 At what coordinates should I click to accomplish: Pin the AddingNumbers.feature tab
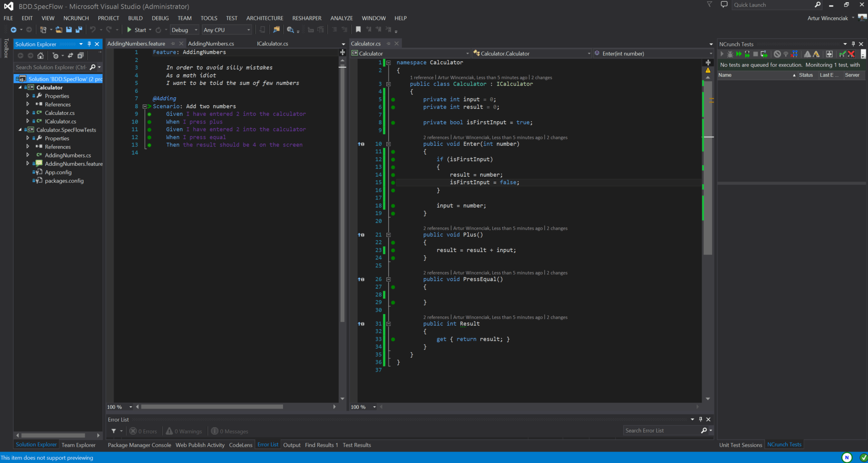point(173,44)
